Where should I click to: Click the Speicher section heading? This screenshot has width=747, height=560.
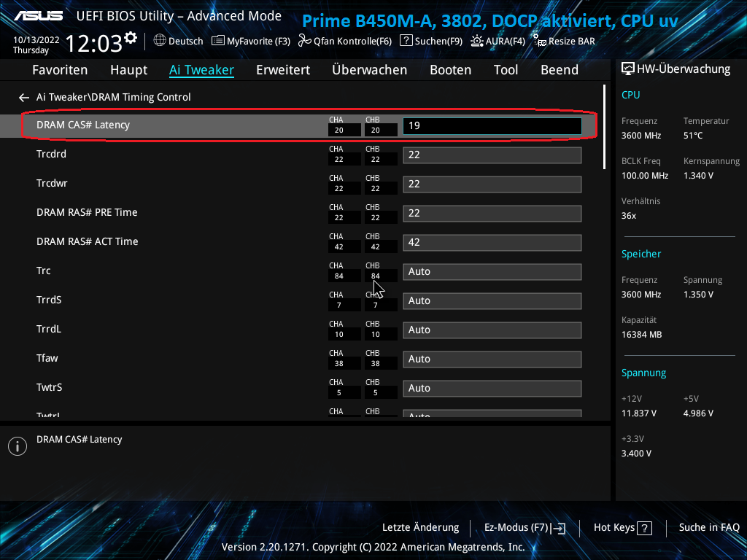coord(641,254)
